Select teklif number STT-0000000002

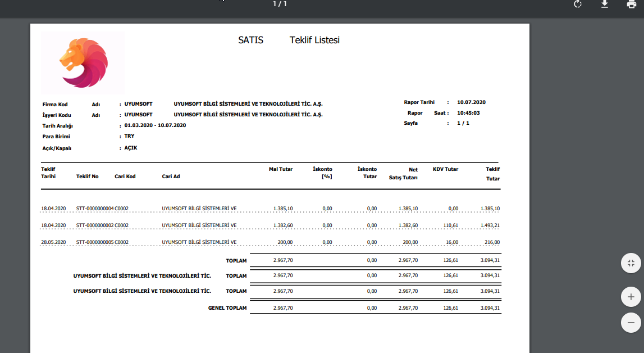pyautogui.click(x=95, y=225)
